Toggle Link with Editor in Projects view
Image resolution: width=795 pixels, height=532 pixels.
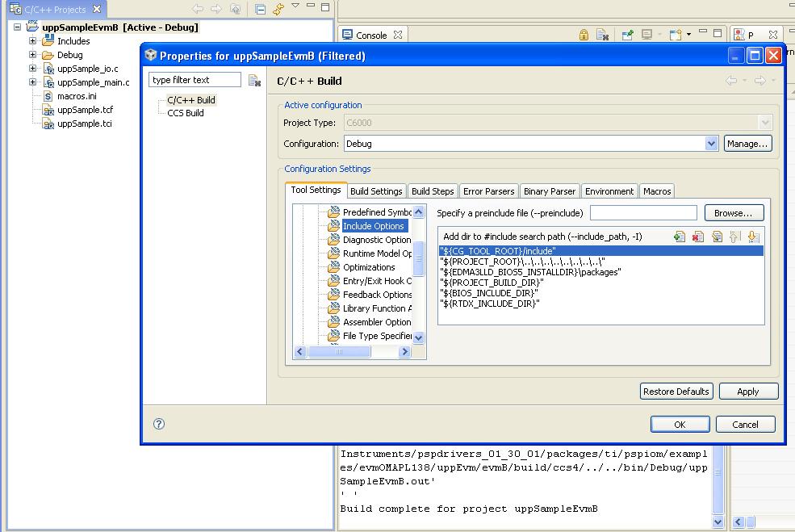point(278,9)
